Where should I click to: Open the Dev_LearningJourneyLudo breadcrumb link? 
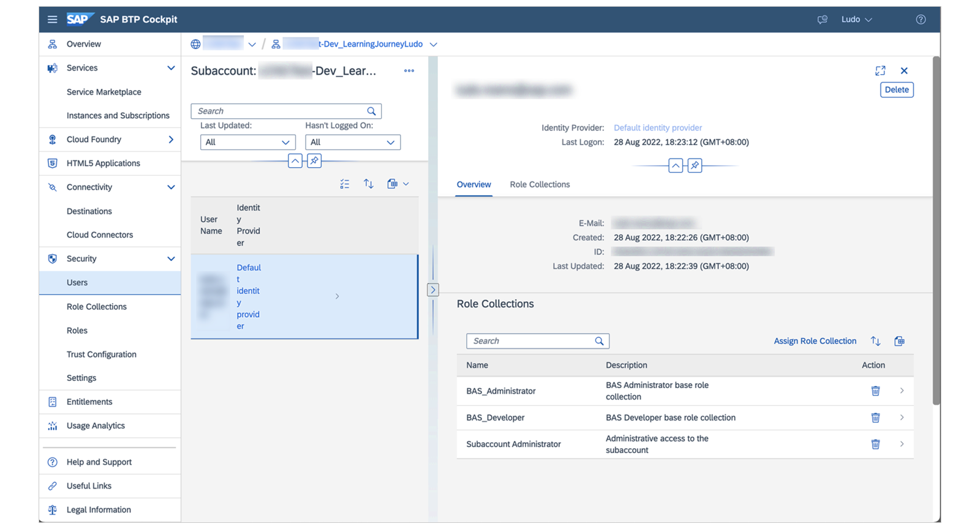point(353,44)
